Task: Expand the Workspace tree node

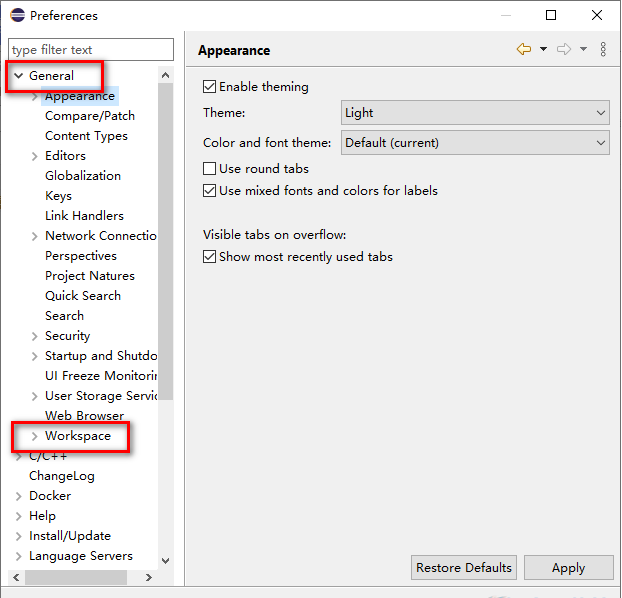Action: click(x=35, y=436)
